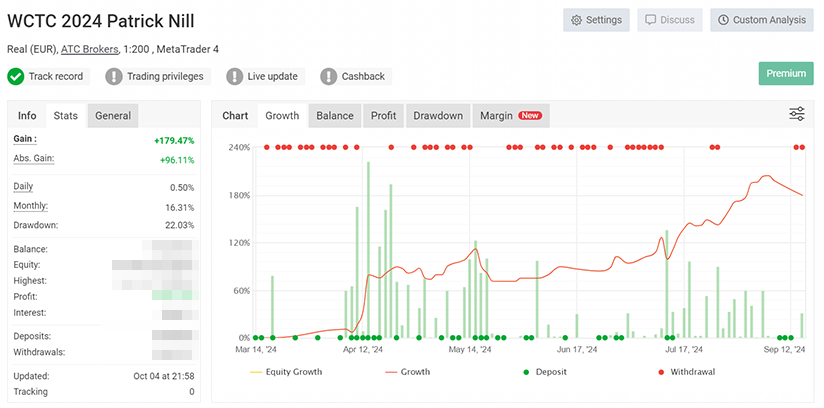
Task: Click the Custom Analysis clock icon
Action: coord(722,20)
